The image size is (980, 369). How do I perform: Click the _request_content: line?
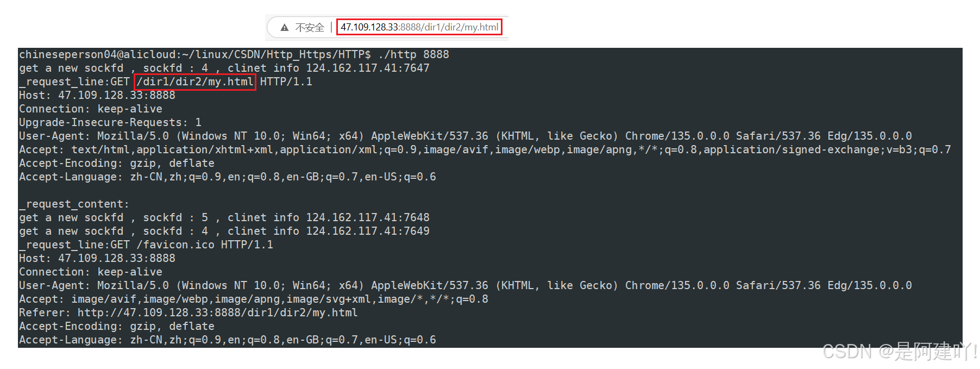click(74, 204)
